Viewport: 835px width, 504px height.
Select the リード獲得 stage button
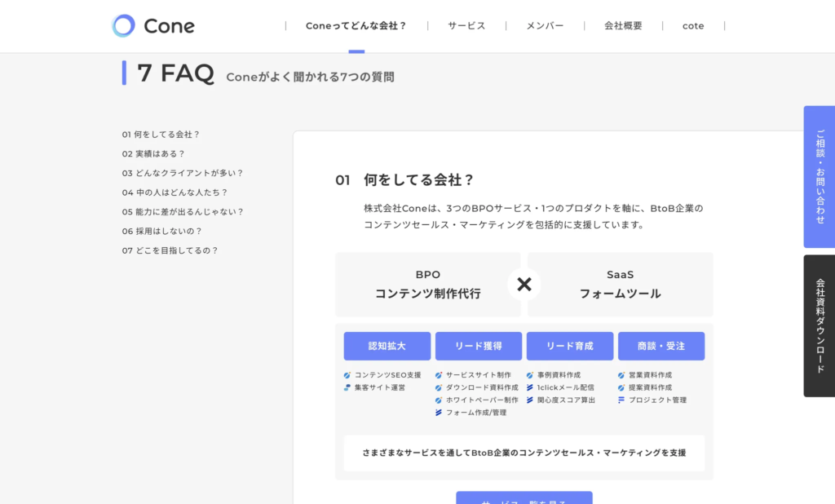479,346
